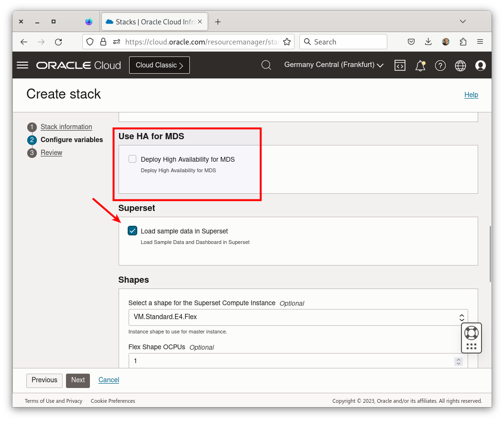This screenshot has width=504, height=421.
Task: Reload the page in the browser
Action: point(58,42)
